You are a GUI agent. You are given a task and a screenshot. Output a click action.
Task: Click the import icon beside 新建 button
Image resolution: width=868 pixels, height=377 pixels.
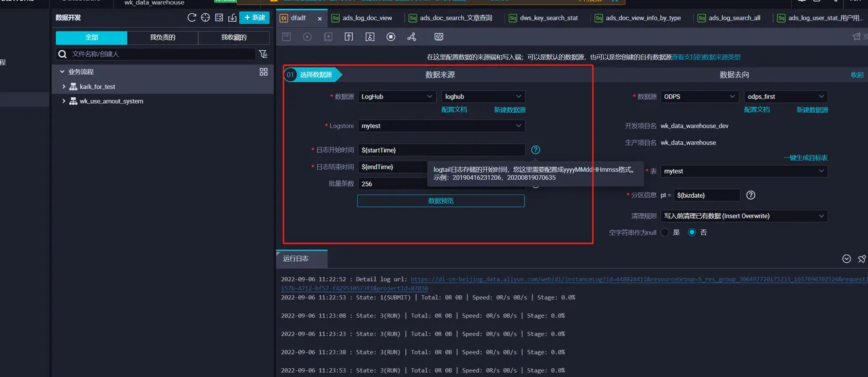(x=232, y=18)
